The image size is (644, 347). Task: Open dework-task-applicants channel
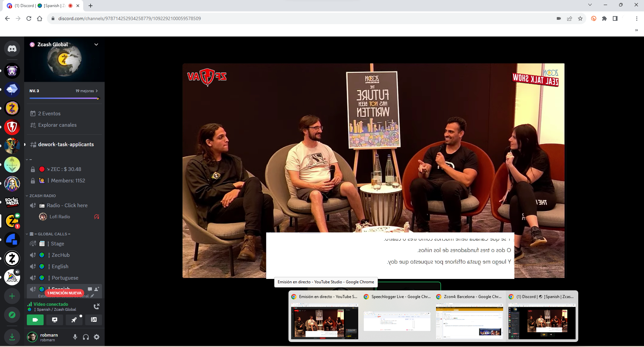tap(64, 144)
